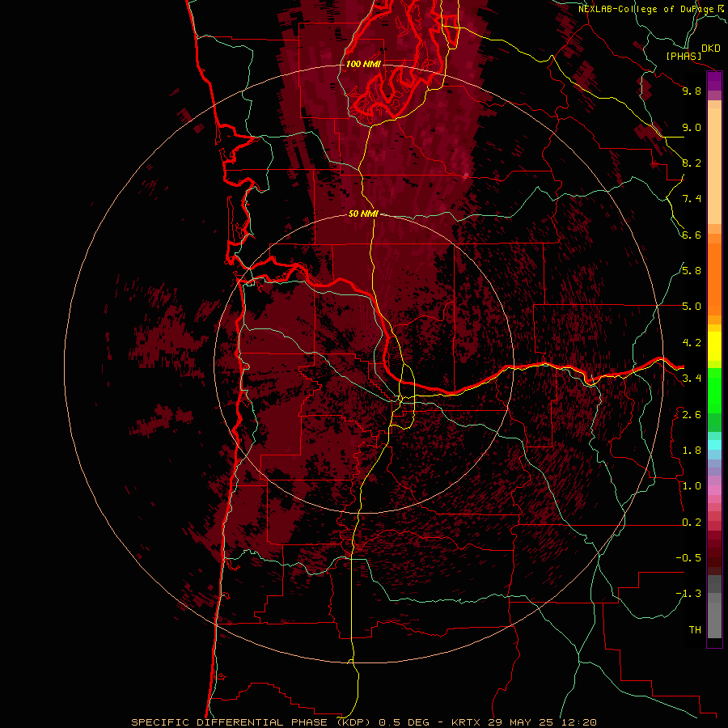728x728 pixels.
Task: Click the -1.3 legend value
Action: click(x=688, y=594)
